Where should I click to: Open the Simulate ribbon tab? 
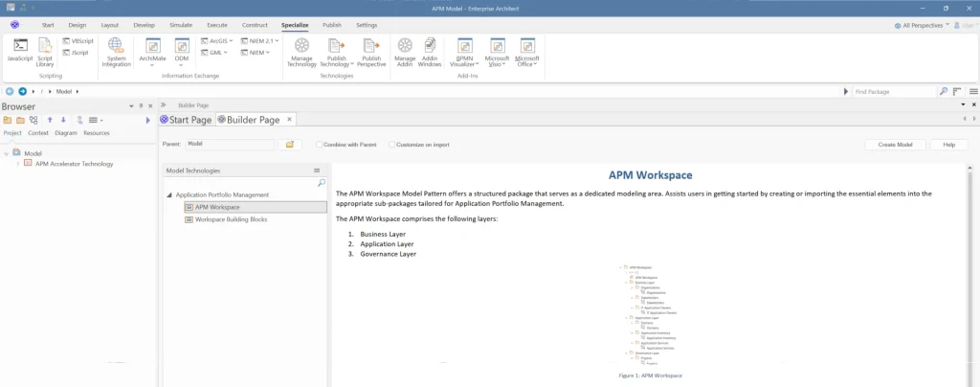click(x=181, y=25)
